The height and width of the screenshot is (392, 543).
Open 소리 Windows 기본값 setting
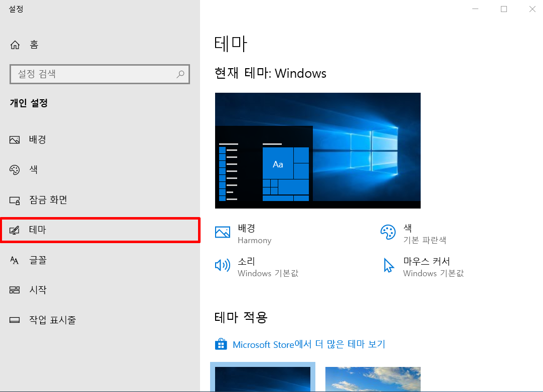click(268, 267)
